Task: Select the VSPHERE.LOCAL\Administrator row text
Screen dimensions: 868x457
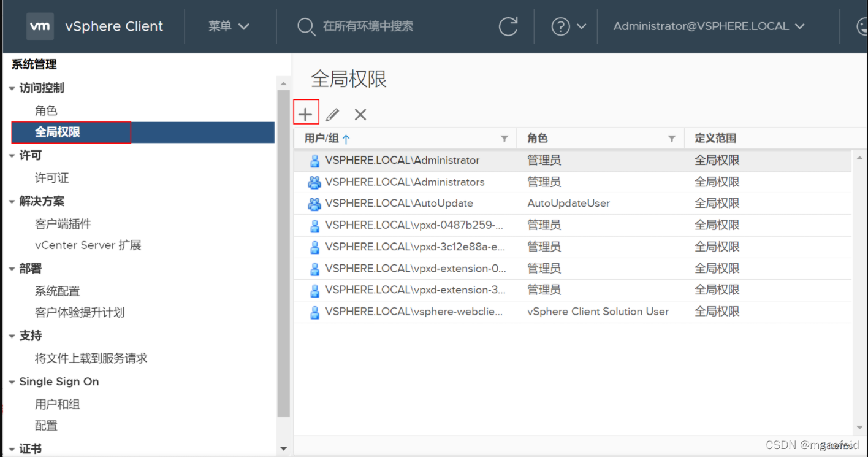Action: (402, 161)
